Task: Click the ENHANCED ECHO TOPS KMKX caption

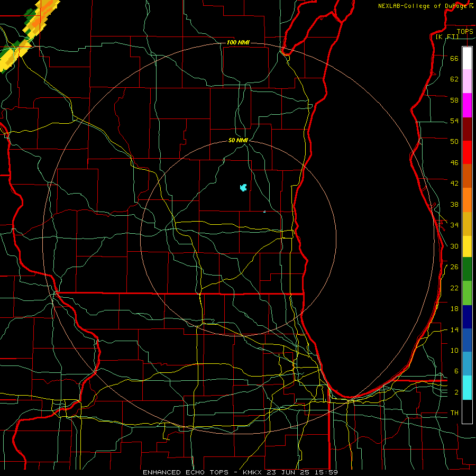Action: (240, 472)
